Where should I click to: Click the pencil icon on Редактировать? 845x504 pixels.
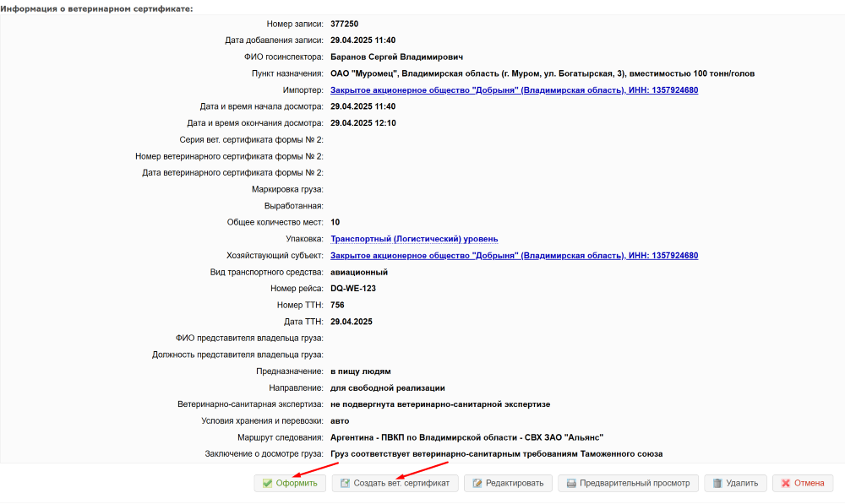(477, 484)
